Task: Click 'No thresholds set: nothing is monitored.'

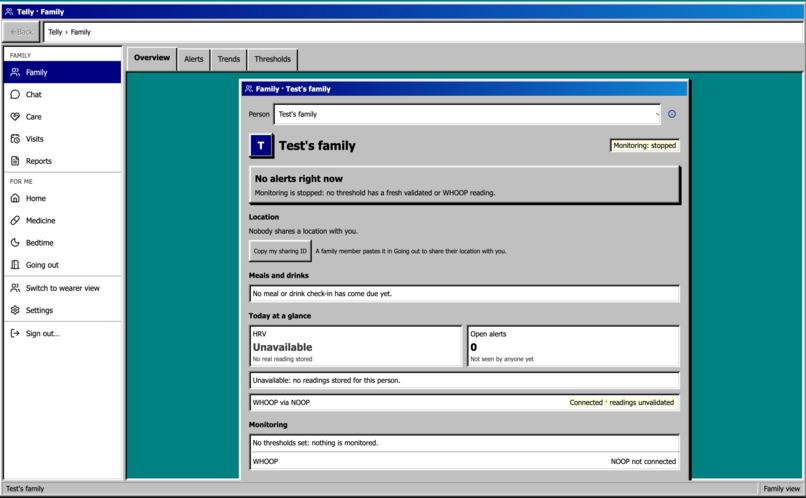Action: coord(315,443)
